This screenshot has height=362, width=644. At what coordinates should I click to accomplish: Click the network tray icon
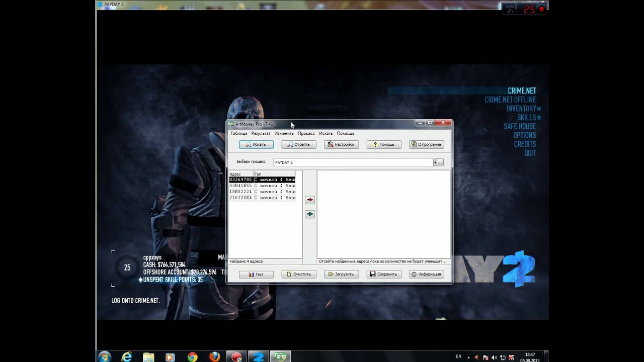coord(503,357)
